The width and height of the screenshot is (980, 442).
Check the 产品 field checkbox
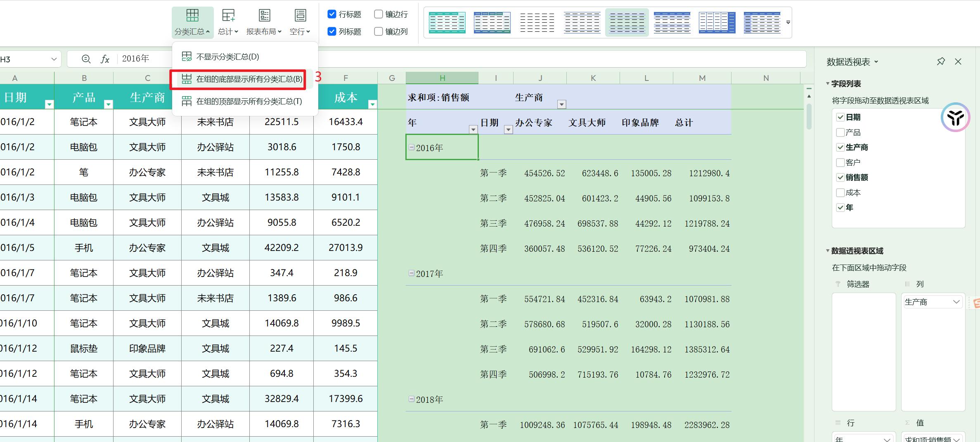pyautogui.click(x=840, y=132)
